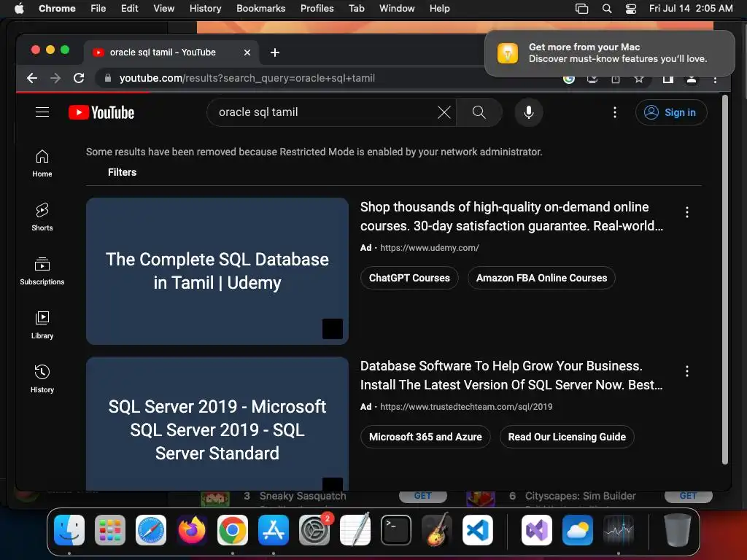The width and height of the screenshot is (747, 560).
Task: Click the Udemy SQL Database thumbnail
Action: pos(217,271)
